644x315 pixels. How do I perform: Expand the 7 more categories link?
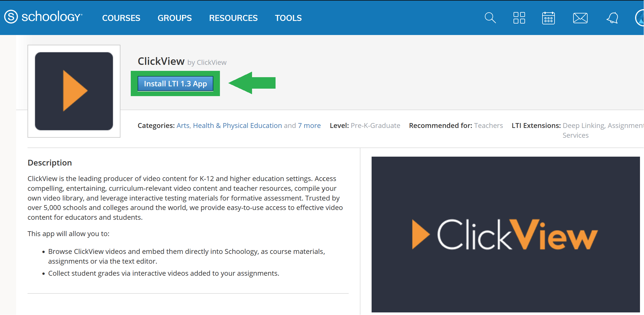point(309,125)
